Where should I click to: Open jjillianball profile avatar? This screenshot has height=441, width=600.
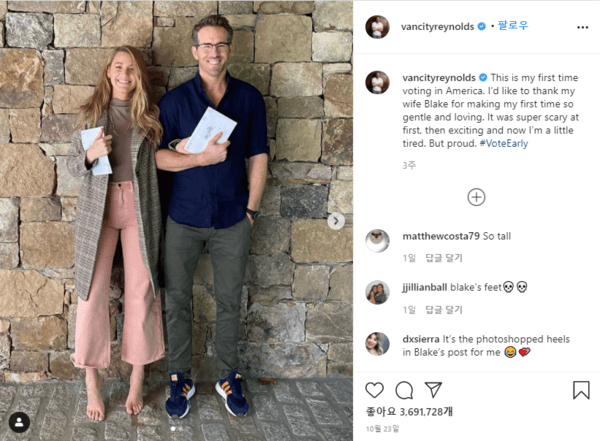pos(377,292)
